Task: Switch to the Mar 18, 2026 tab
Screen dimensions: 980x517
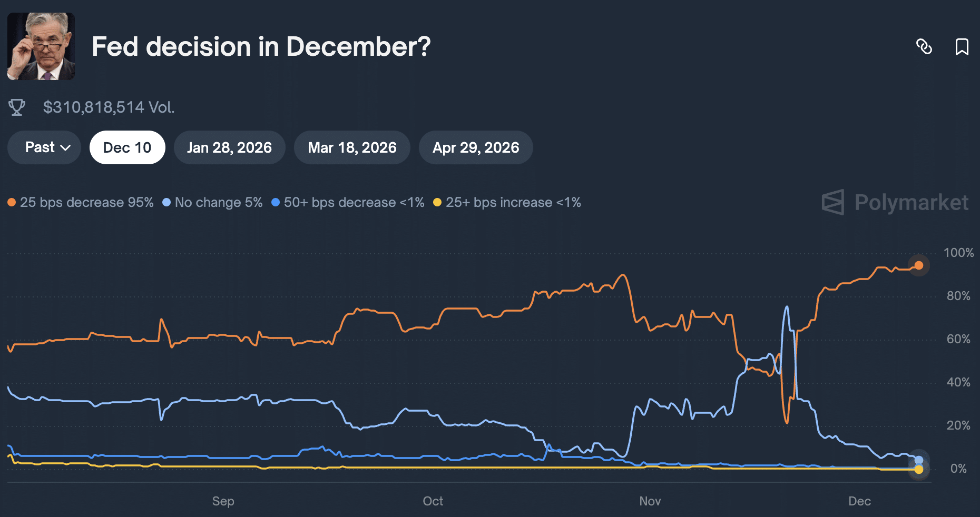Action: pyautogui.click(x=352, y=147)
